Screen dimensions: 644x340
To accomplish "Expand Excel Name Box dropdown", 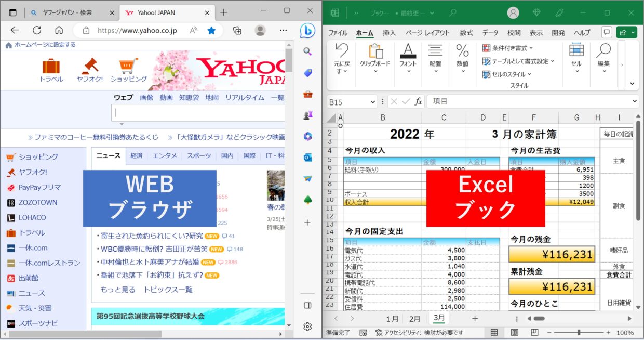I will pos(372,102).
